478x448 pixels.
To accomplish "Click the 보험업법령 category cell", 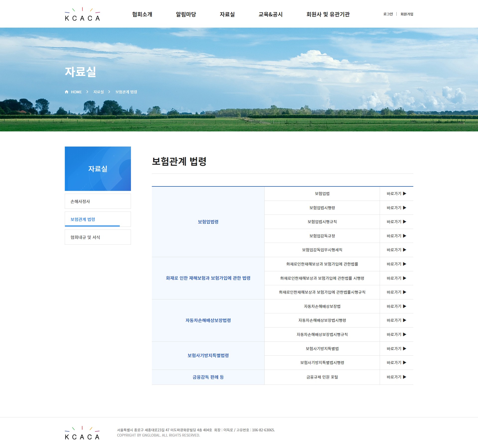I will click(x=208, y=222).
